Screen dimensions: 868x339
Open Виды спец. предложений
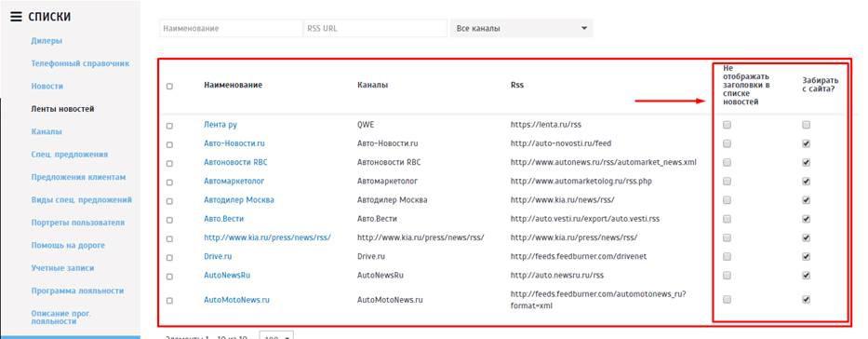click(x=81, y=199)
